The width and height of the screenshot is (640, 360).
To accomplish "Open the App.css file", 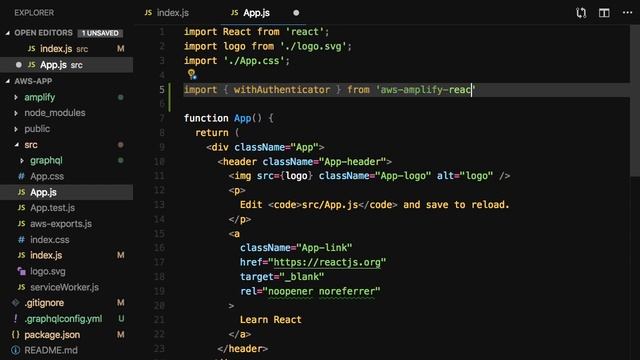I will (x=47, y=176).
